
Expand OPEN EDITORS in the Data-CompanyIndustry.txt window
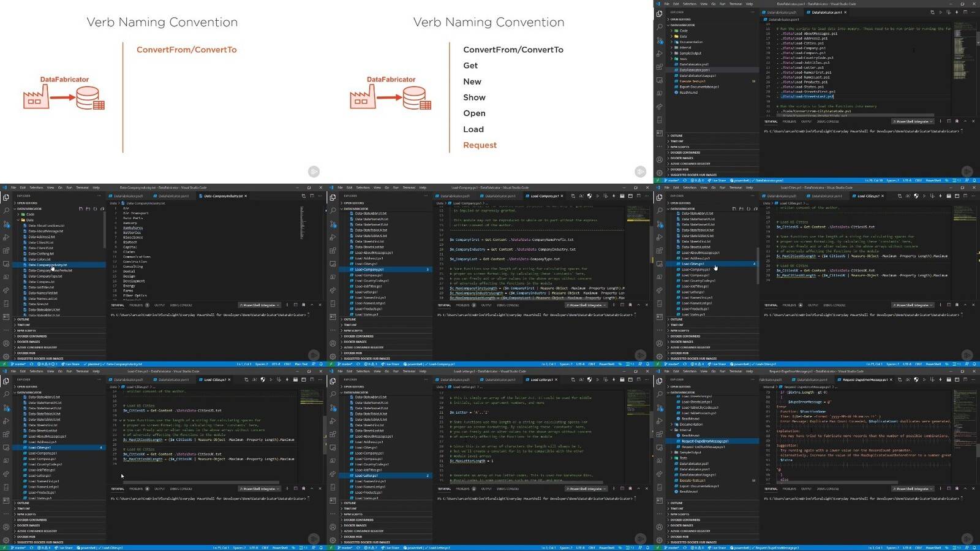(59, 203)
